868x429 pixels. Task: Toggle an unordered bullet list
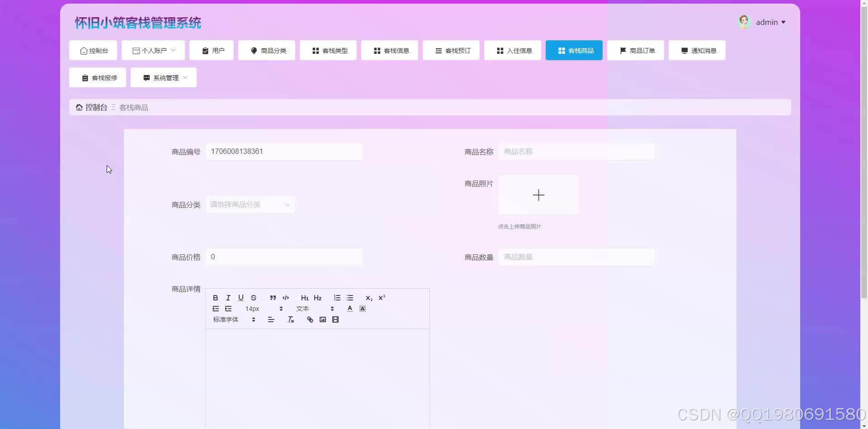point(350,298)
